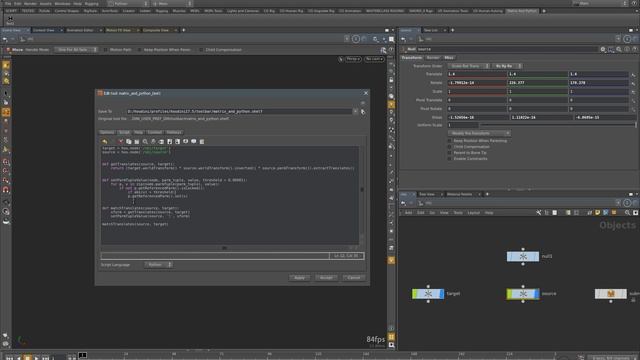Screen dimensions: 640x360
Task: Switch to Misc tab in parameter pane
Action: (x=449, y=58)
